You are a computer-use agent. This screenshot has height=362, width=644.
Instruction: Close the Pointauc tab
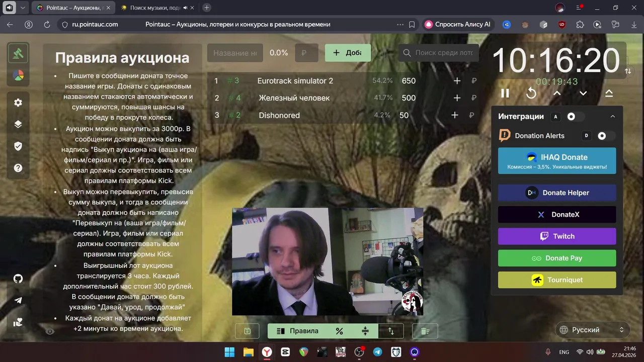point(109,8)
